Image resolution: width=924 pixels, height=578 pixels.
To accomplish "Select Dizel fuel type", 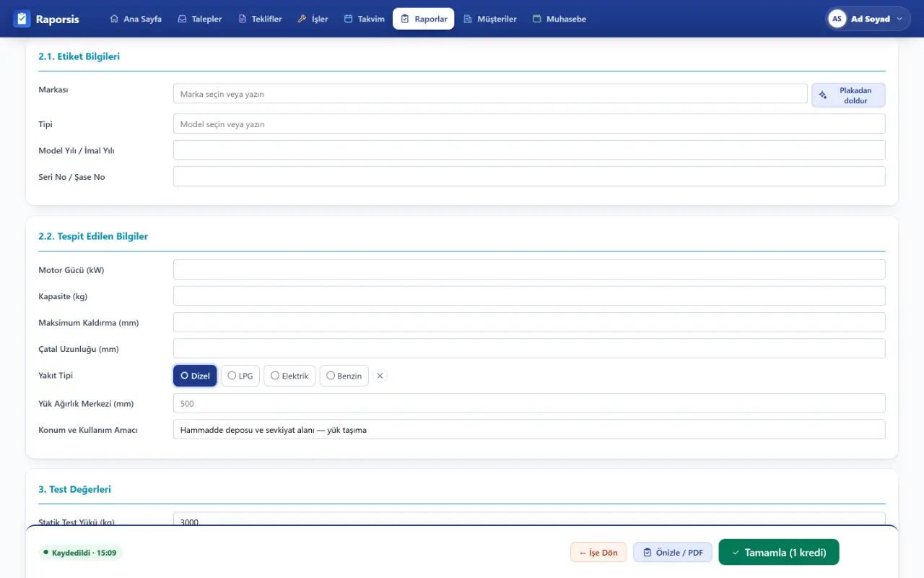I will pyautogui.click(x=195, y=376).
